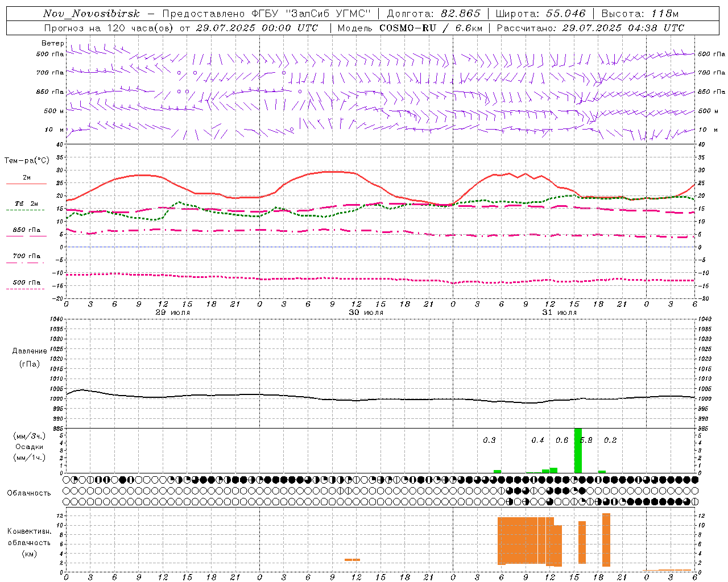Click the Облачность cloudiness row label
Viewport: 728px width, 582px height.
[x=29, y=493]
